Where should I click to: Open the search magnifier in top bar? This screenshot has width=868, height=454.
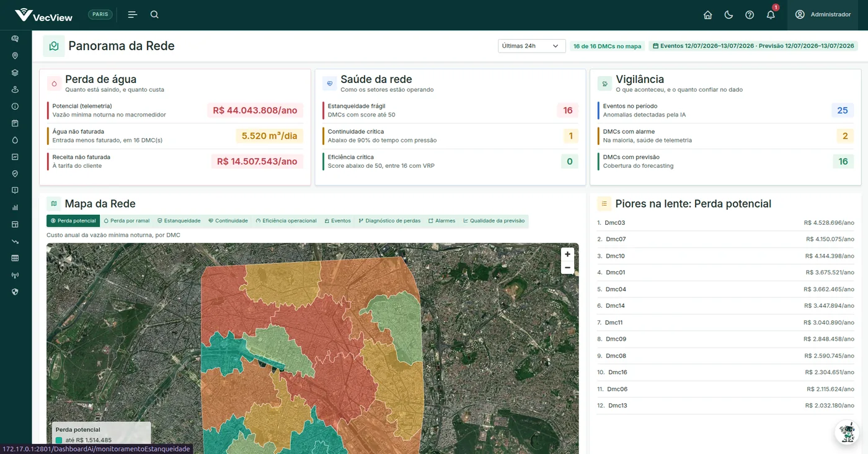click(154, 15)
